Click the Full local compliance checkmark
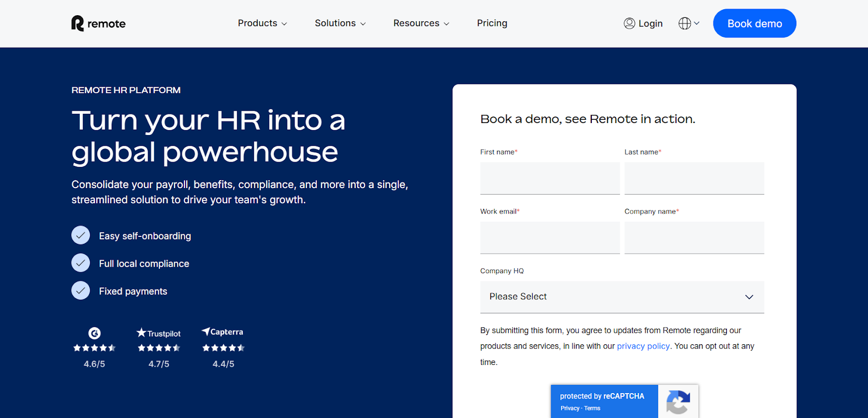The width and height of the screenshot is (868, 418). point(81,263)
